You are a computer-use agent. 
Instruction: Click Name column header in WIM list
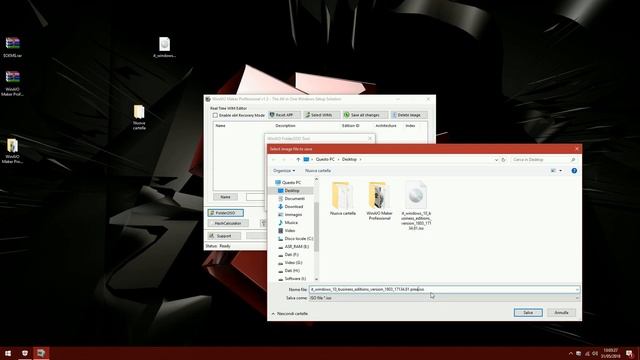[x=220, y=126]
